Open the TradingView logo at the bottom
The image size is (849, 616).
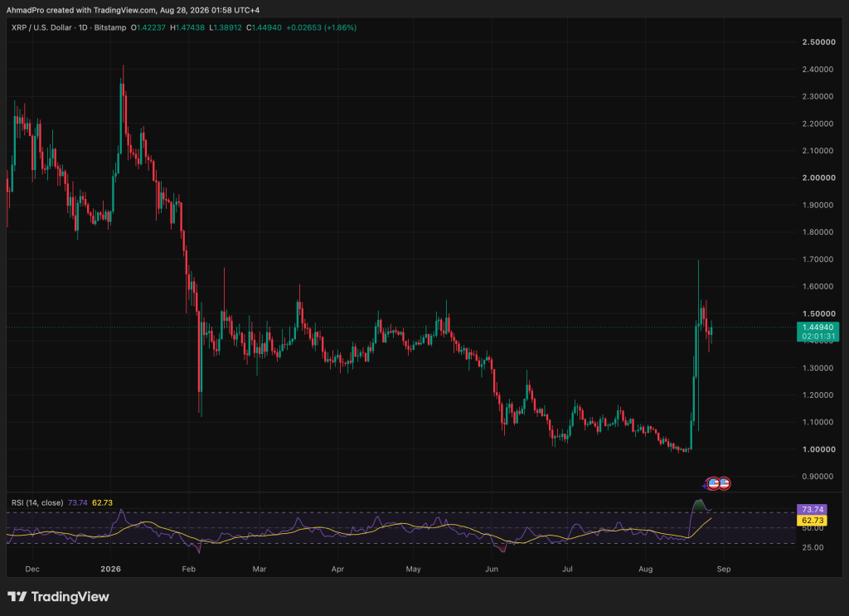[59, 596]
